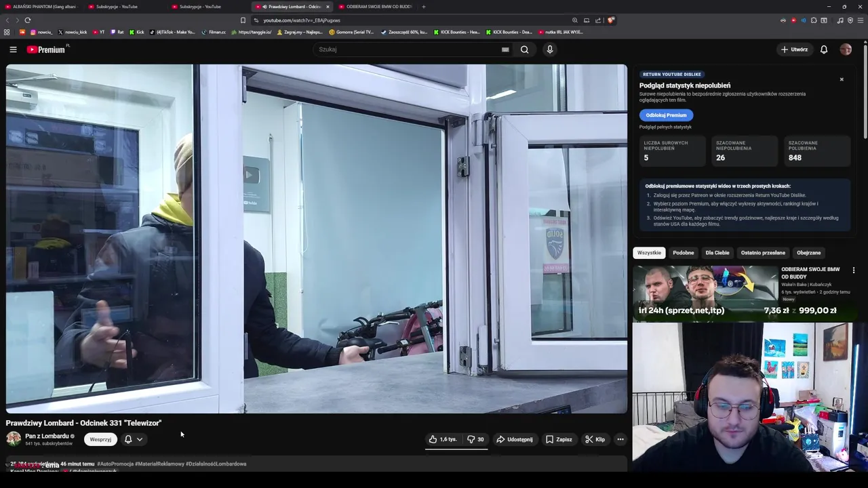Open the #AutoPromocja hashtag
The image size is (868, 488).
point(115,464)
